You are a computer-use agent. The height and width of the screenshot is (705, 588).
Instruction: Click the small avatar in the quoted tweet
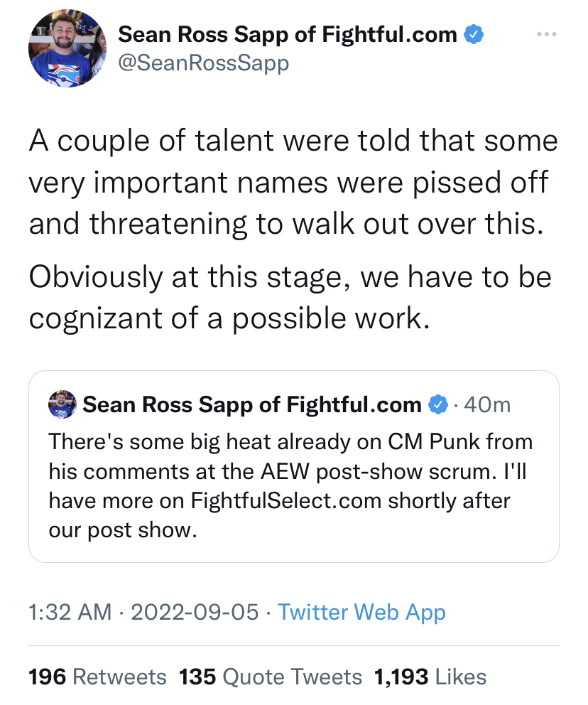62,404
